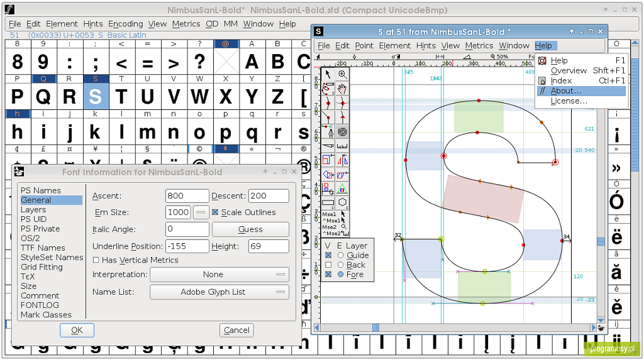The width and height of the screenshot is (644, 360).
Task: Select the Curve point tool
Action: 328,102
